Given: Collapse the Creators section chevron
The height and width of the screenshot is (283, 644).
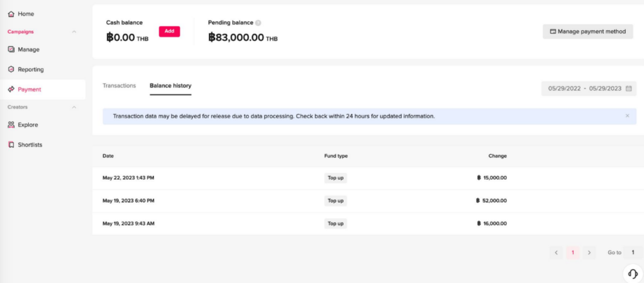Looking at the screenshot, I should [74, 107].
